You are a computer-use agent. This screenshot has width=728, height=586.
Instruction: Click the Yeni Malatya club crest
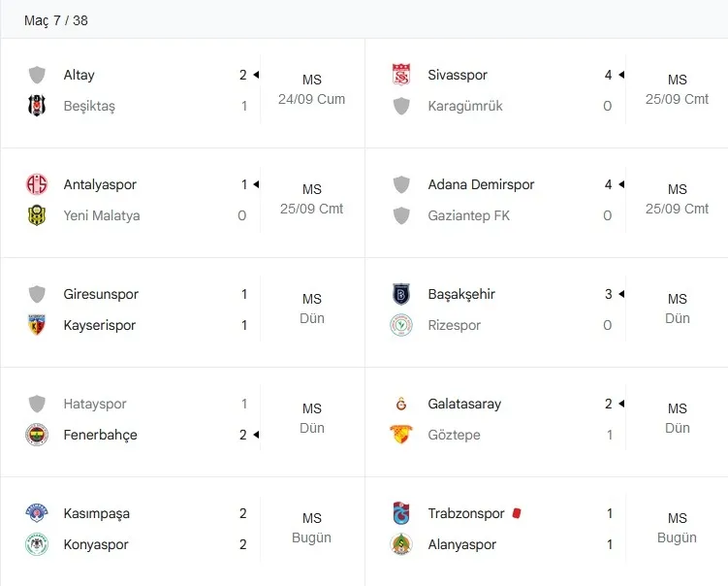point(37,215)
